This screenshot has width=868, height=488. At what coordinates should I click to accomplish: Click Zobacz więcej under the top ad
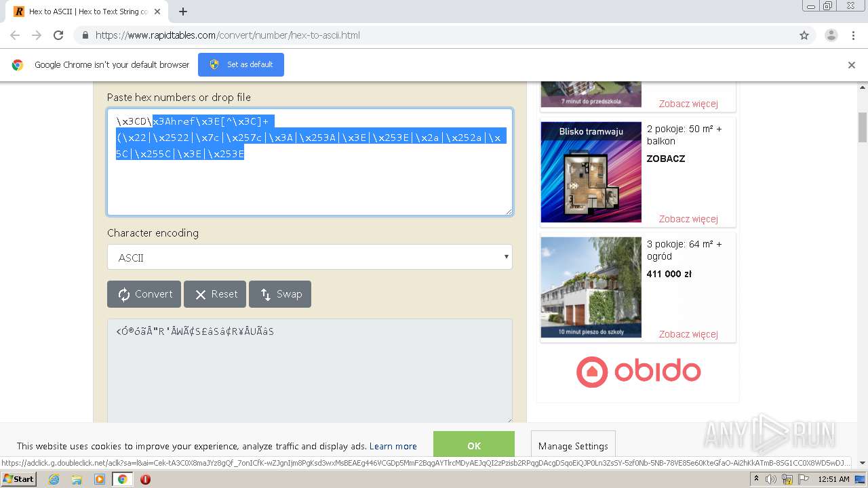(688, 104)
